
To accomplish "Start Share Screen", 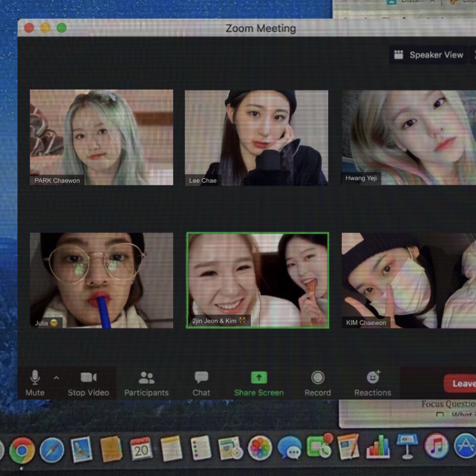I will (259, 384).
